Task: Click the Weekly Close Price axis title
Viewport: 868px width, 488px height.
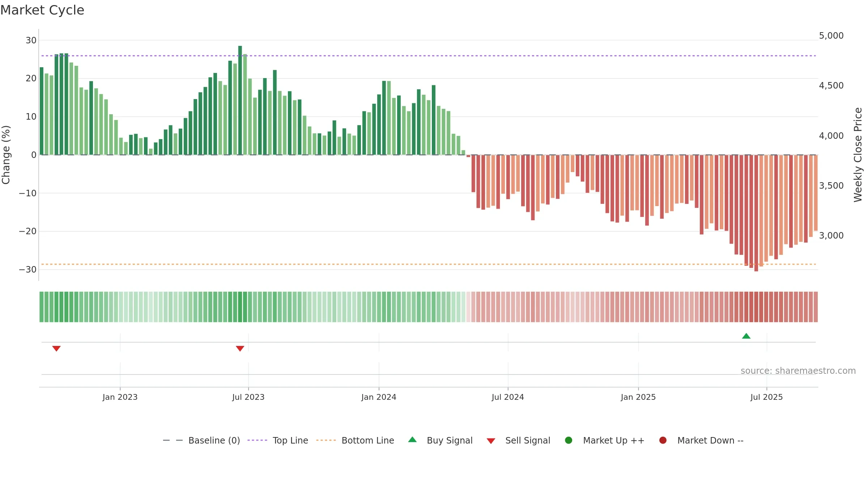Action: coord(858,155)
